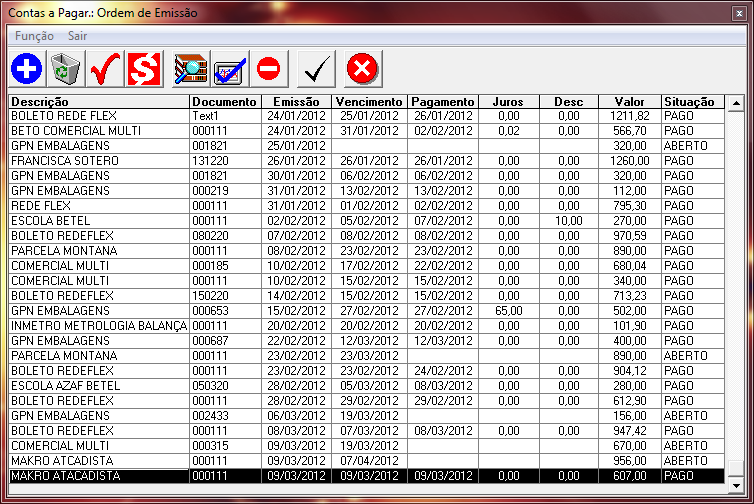Click the highlighted MAKRO ATACADISTA row
Screen dimensions: 754x504
366,476
